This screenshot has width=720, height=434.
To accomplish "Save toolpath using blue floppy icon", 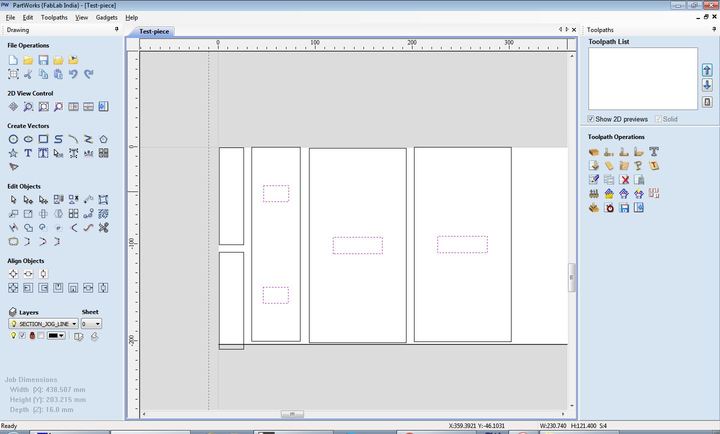I will point(624,208).
